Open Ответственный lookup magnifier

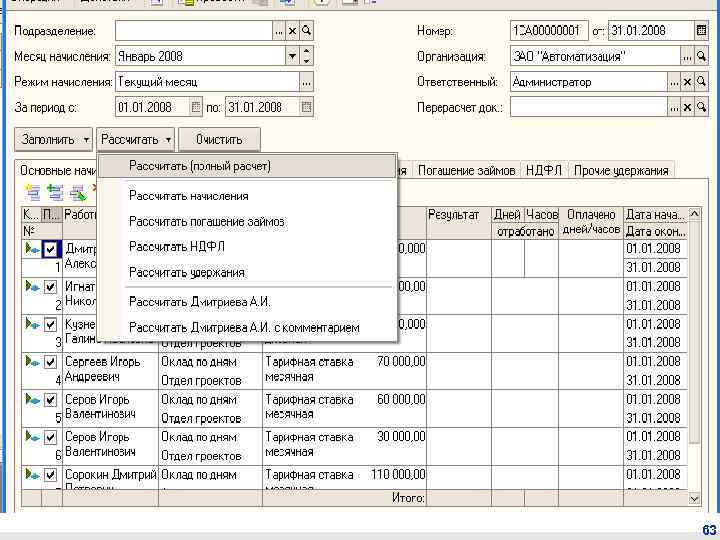point(701,82)
